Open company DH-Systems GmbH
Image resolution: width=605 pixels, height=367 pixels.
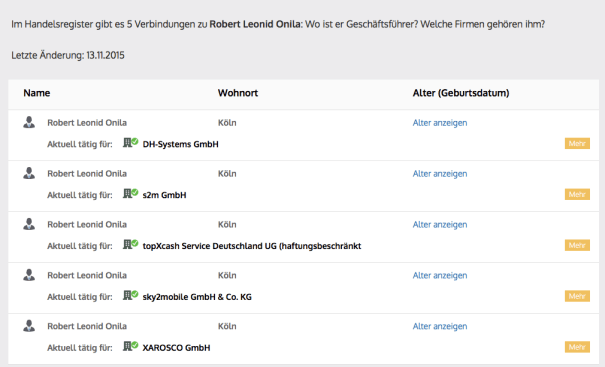click(x=181, y=144)
